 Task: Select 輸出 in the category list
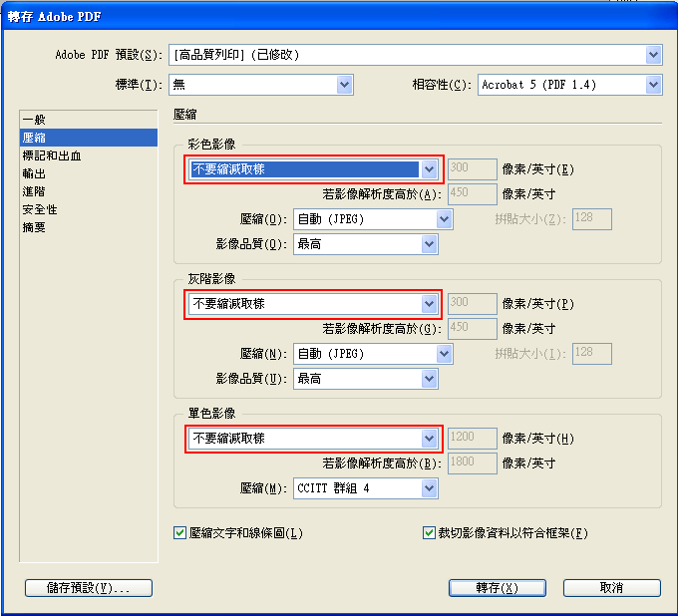[x=89, y=173]
